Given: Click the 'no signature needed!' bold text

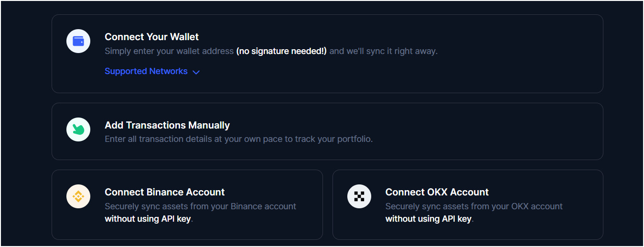Looking at the screenshot, I should [x=281, y=51].
